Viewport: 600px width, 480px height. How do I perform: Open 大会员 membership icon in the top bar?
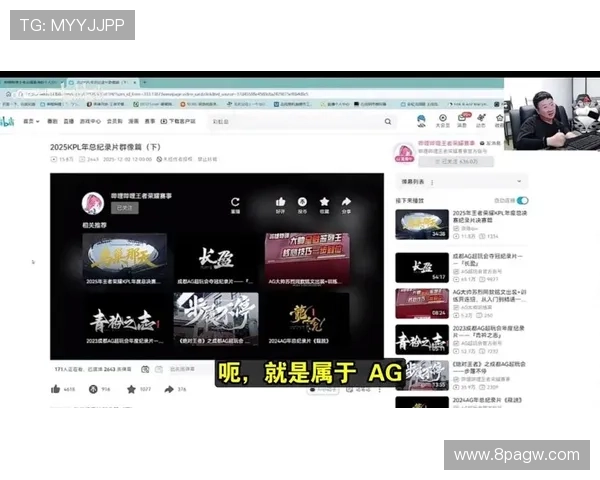[443, 120]
